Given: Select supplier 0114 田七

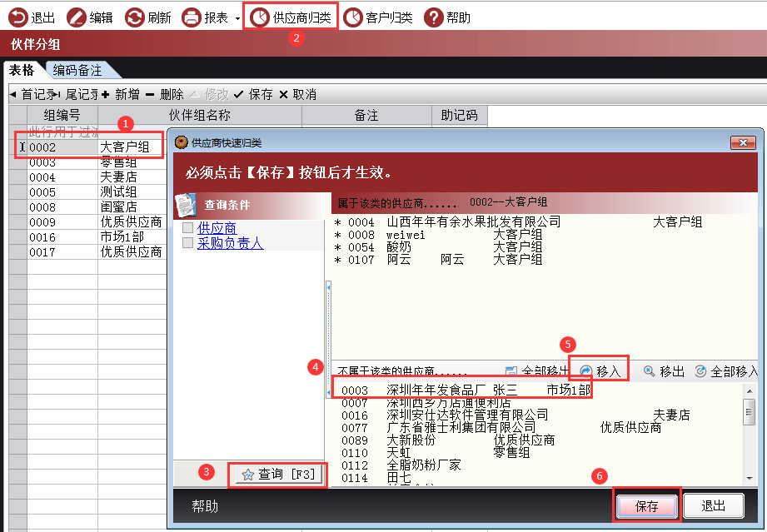Looking at the screenshot, I should pyautogui.click(x=376, y=478).
